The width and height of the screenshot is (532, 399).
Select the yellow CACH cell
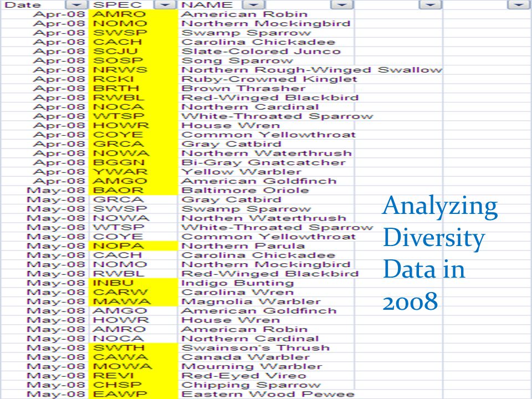(x=133, y=42)
